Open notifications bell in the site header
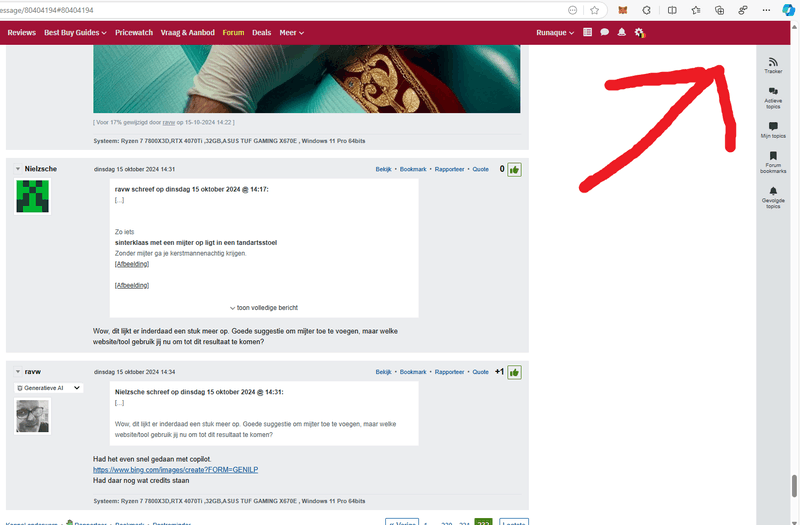 tap(621, 32)
